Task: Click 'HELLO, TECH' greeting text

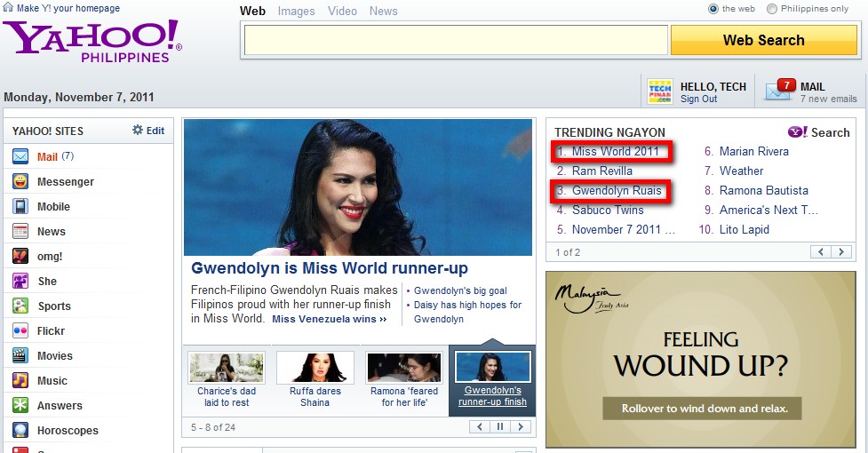Action: (x=713, y=87)
